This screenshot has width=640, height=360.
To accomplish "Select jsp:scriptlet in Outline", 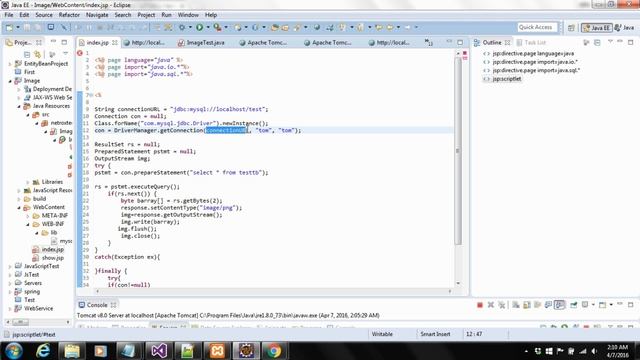I will pyautogui.click(x=506, y=79).
